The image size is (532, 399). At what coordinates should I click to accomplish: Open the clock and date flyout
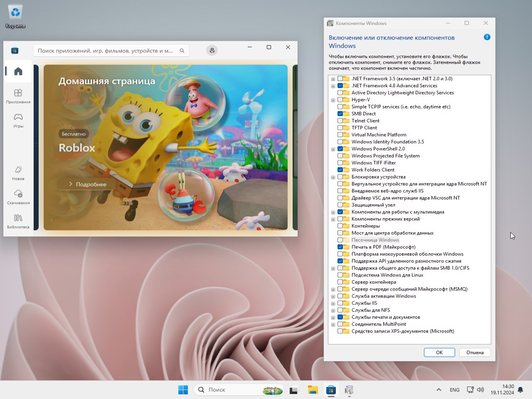click(502, 389)
